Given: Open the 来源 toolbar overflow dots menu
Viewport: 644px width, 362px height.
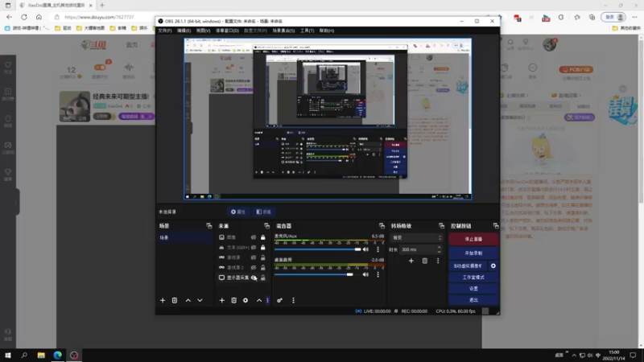Looking at the screenshot, I should (x=268, y=300).
